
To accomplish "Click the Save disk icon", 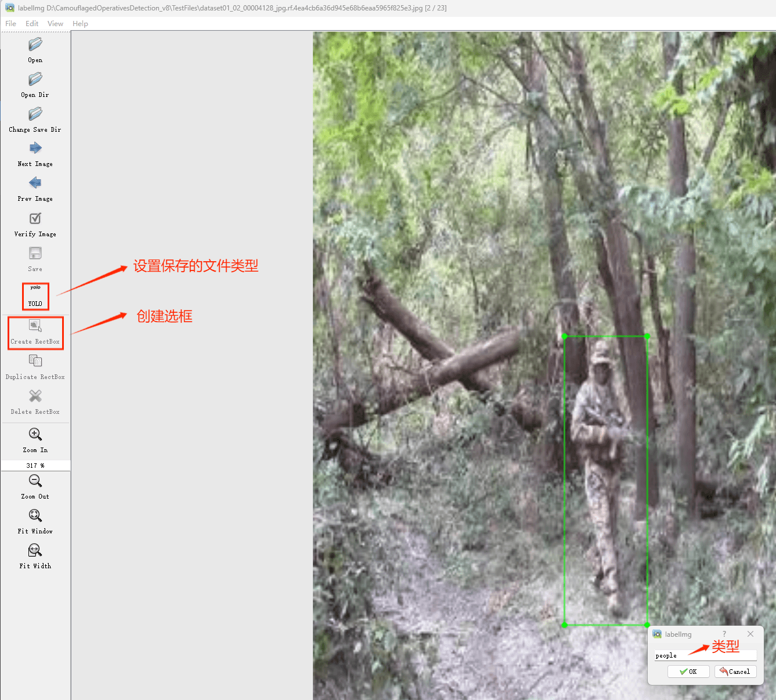I will point(35,253).
